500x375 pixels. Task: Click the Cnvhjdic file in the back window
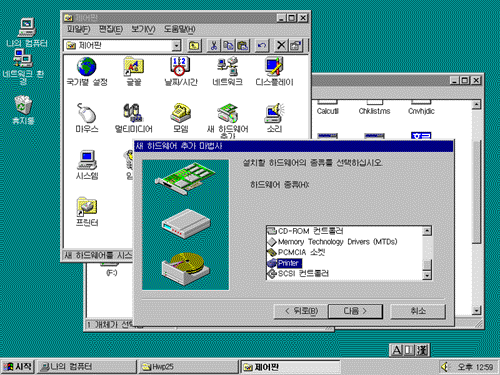421,107
